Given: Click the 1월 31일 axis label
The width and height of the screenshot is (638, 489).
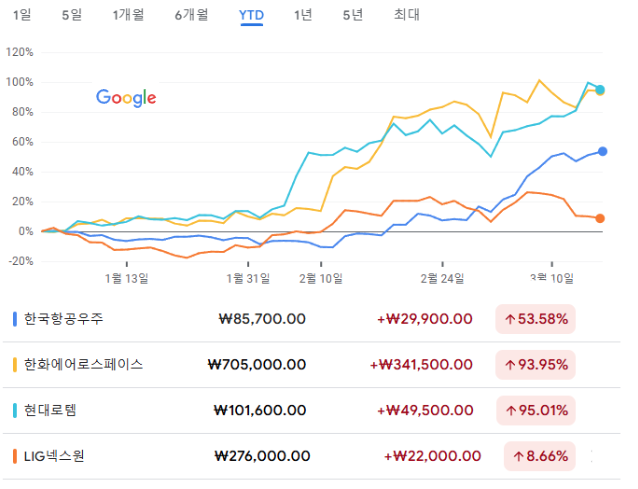Looking at the screenshot, I should [248, 279].
